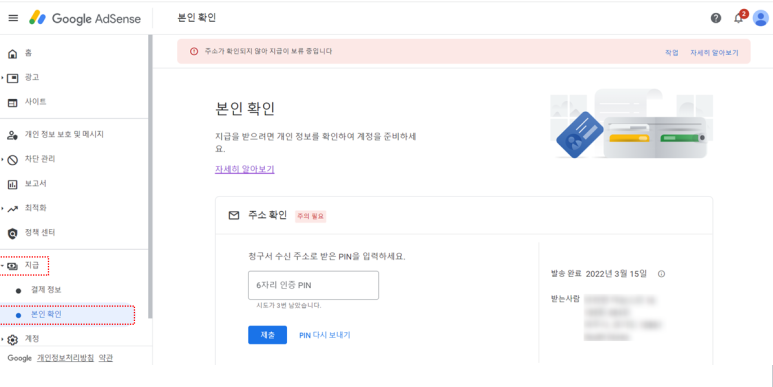Click the Google footer logo text
The width and height of the screenshot is (773, 387).
click(x=20, y=358)
